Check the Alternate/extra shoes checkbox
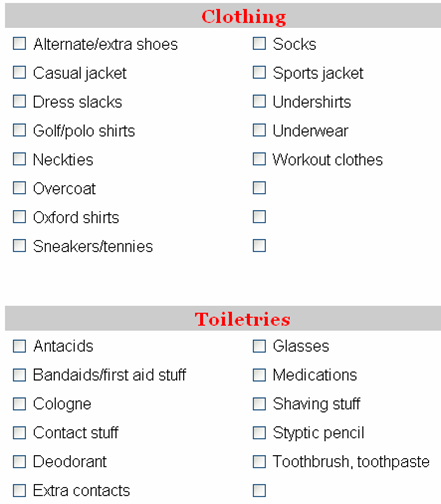The width and height of the screenshot is (441, 504). pos(19,44)
